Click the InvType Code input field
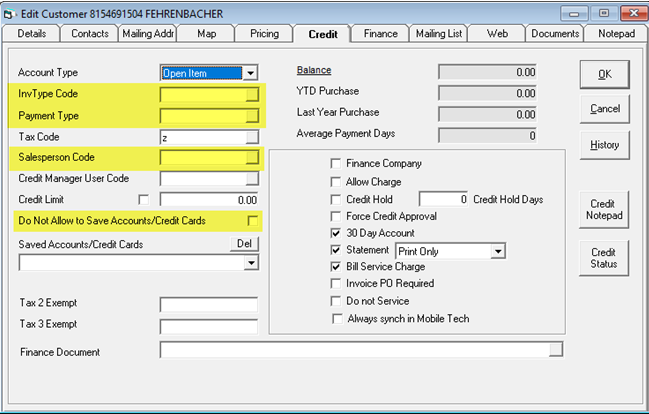Screen dimensions: 649x414 (x=203, y=95)
